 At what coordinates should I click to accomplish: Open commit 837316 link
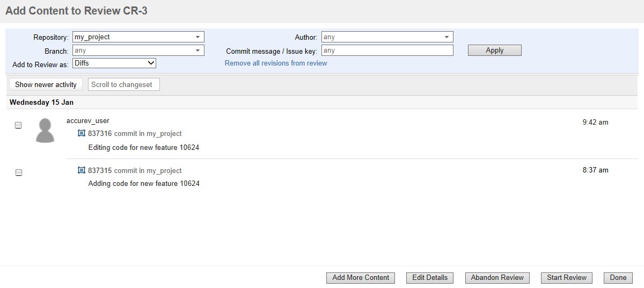[x=100, y=133]
